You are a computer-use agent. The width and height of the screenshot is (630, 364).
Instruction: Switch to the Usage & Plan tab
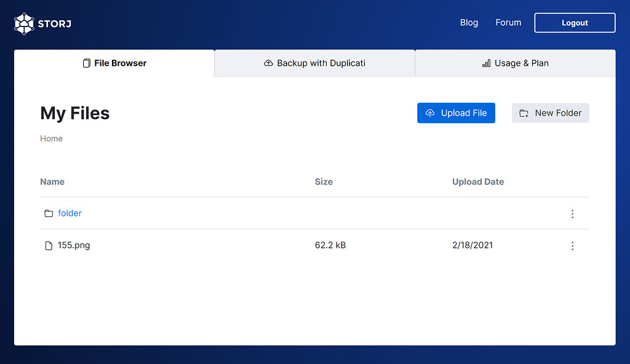pyautogui.click(x=515, y=63)
